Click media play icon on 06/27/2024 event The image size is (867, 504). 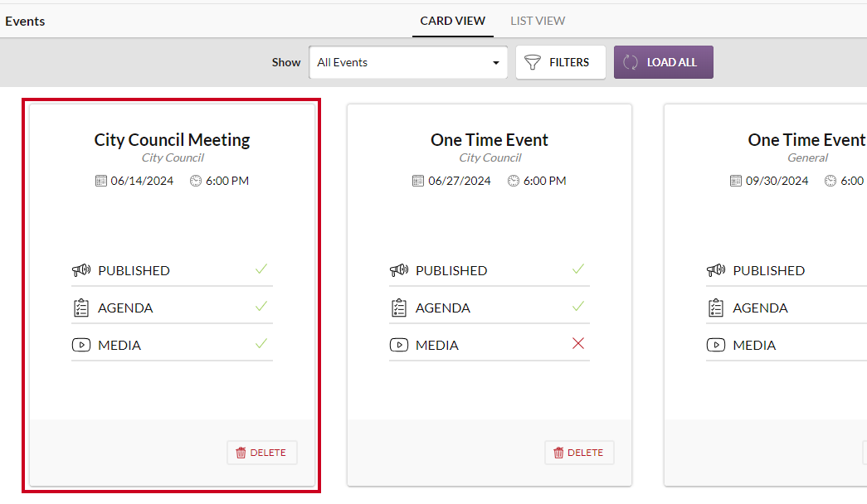tap(399, 345)
